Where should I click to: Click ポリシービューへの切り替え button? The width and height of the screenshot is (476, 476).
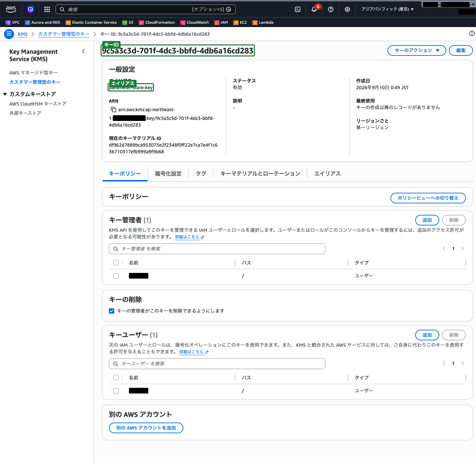click(x=428, y=198)
